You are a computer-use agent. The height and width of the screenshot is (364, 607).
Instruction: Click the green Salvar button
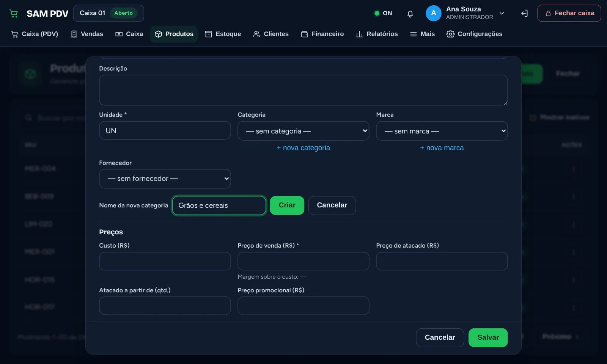[488, 337]
